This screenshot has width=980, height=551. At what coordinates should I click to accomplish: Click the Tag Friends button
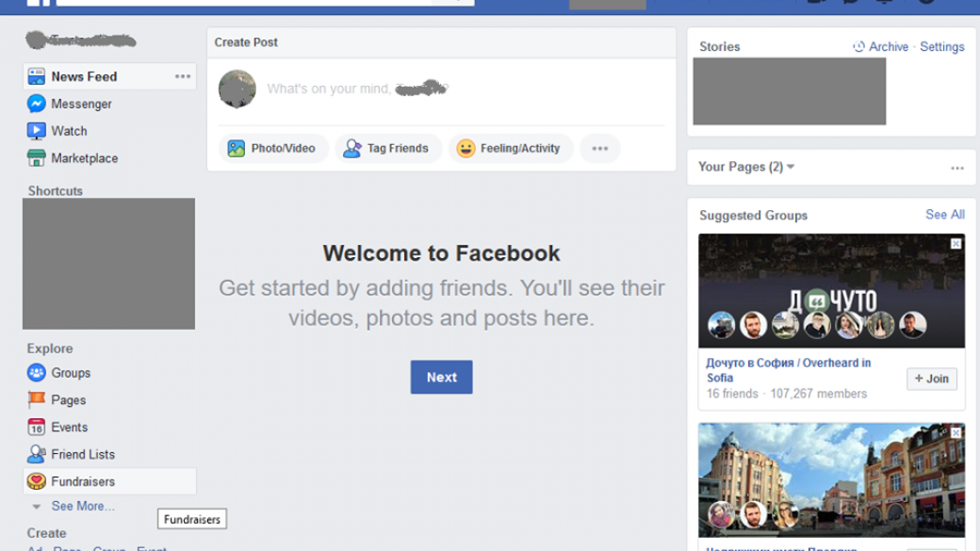click(388, 149)
